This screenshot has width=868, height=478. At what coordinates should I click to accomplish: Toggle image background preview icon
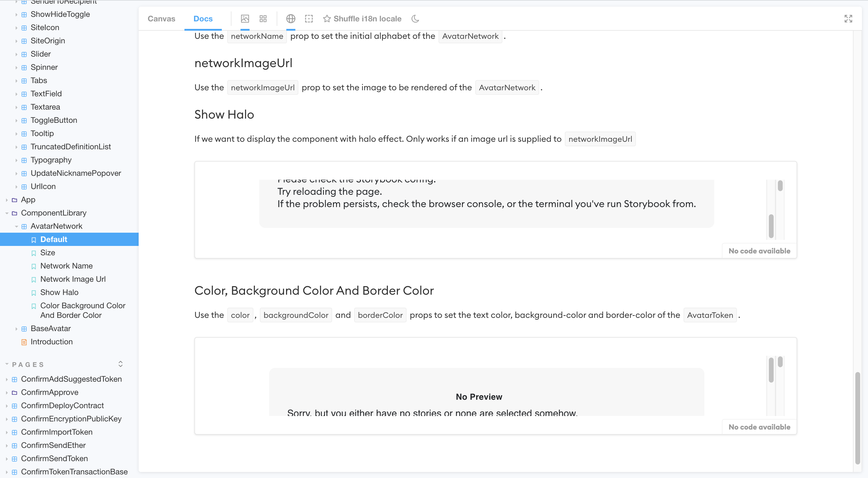[245, 19]
